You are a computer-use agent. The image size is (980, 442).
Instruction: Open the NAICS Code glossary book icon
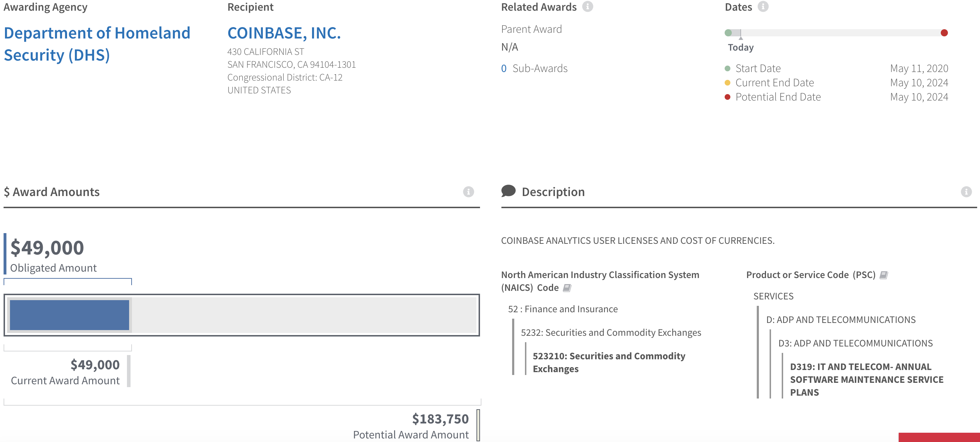click(x=567, y=288)
